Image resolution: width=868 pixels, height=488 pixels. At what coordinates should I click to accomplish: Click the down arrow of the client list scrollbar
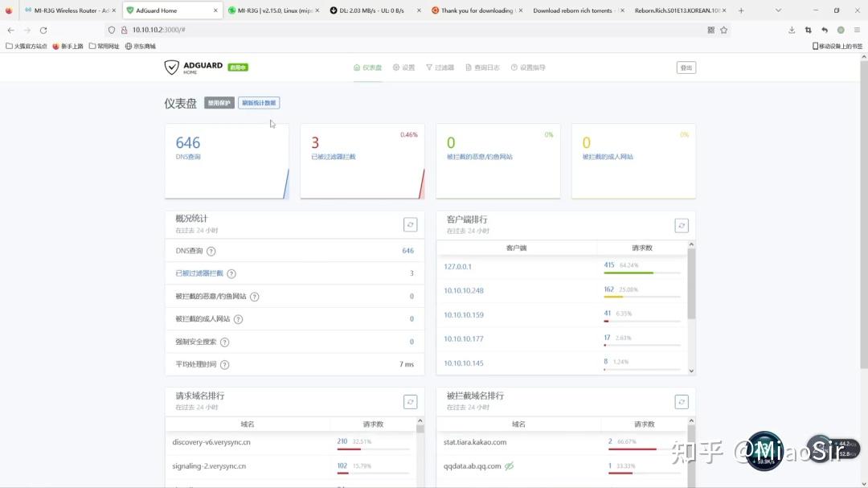(691, 371)
